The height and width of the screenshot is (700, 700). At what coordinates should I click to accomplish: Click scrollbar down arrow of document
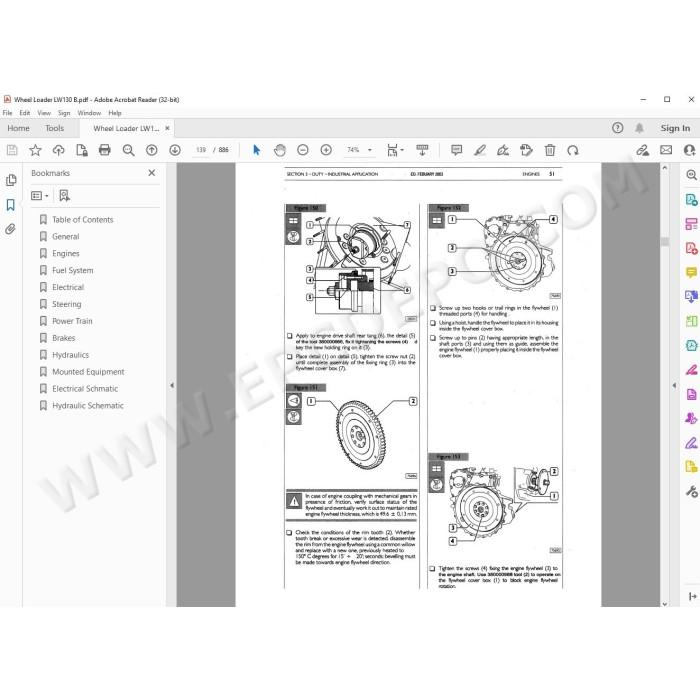tap(665, 603)
